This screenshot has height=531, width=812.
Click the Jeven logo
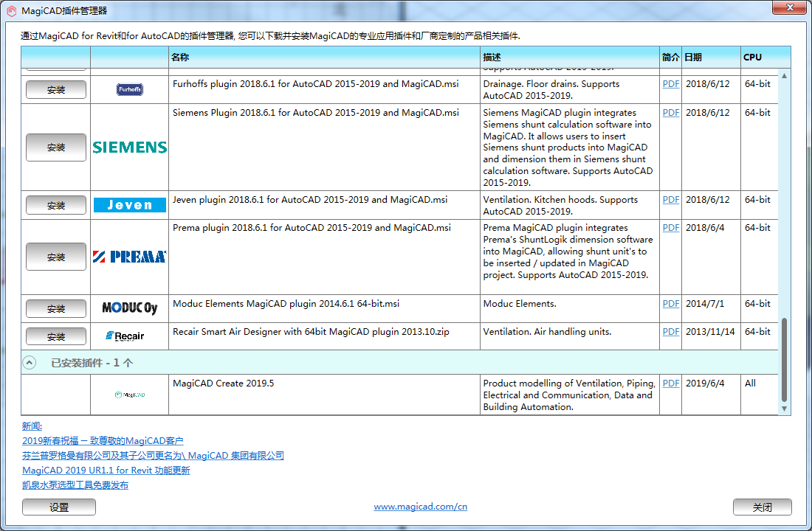(x=129, y=205)
